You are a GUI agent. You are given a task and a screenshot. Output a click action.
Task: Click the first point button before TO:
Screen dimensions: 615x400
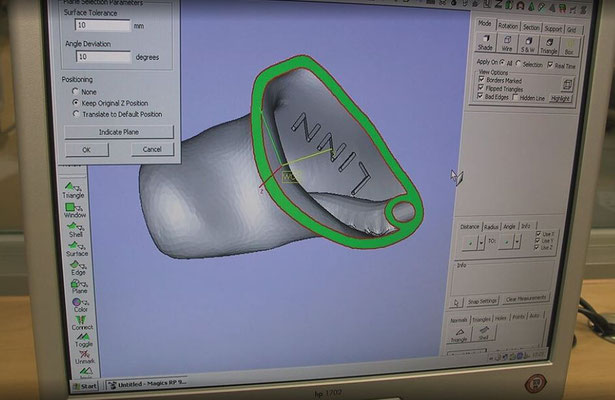tap(470, 243)
